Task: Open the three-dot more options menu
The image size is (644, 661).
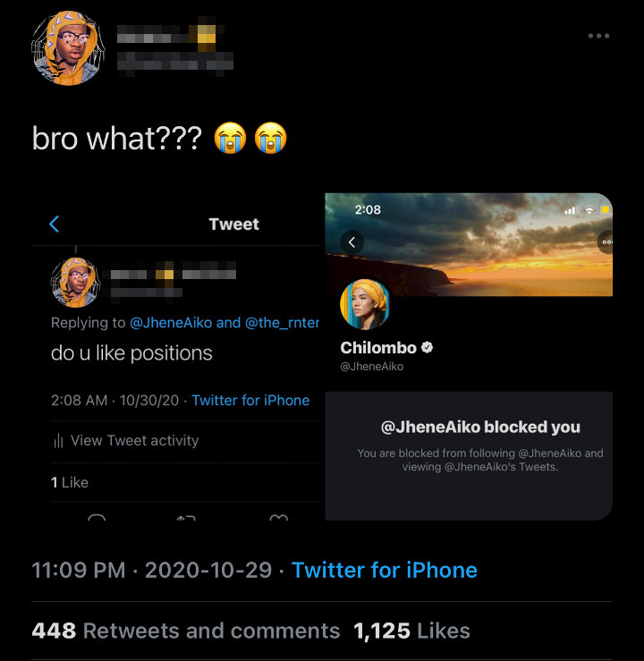Action: (x=598, y=36)
